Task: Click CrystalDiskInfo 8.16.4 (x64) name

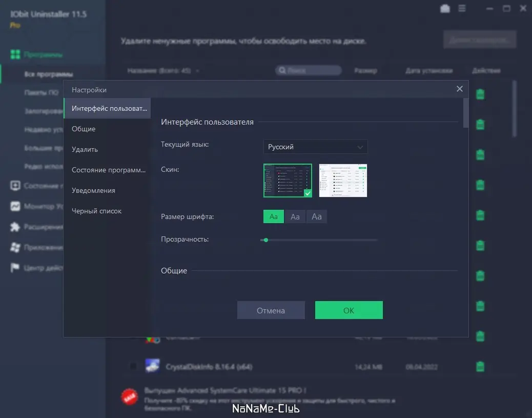Action: click(209, 367)
